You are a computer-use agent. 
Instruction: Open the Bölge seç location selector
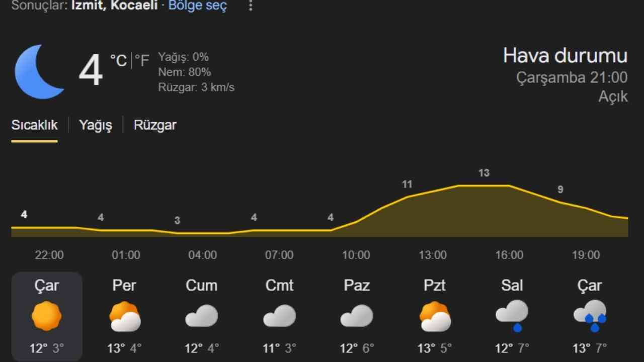198,6
